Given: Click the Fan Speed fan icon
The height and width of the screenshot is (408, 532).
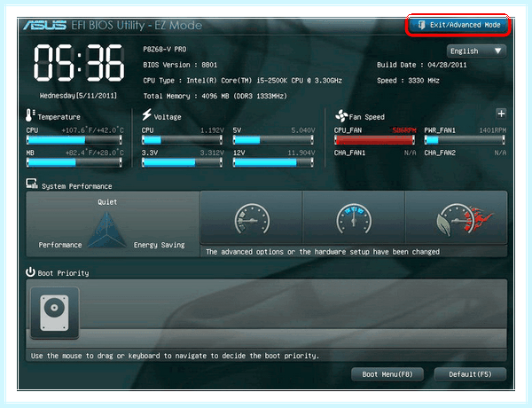Looking at the screenshot, I should [x=341, y=115].
